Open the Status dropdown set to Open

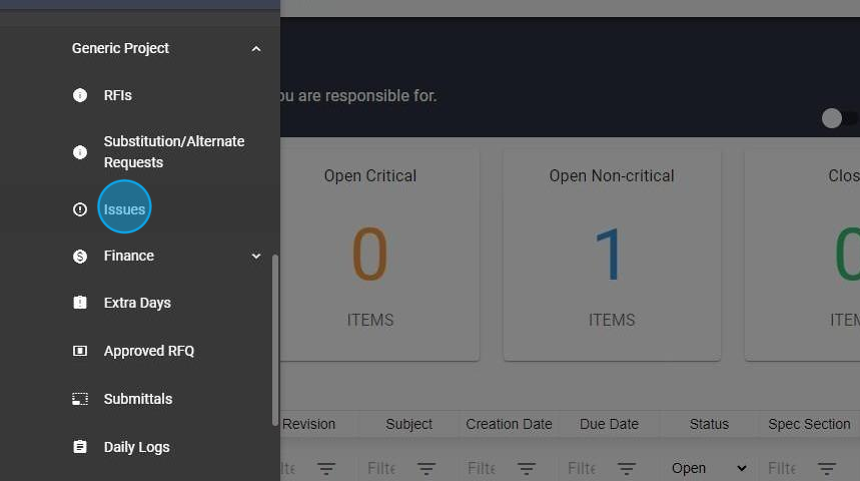pos(709,468)
